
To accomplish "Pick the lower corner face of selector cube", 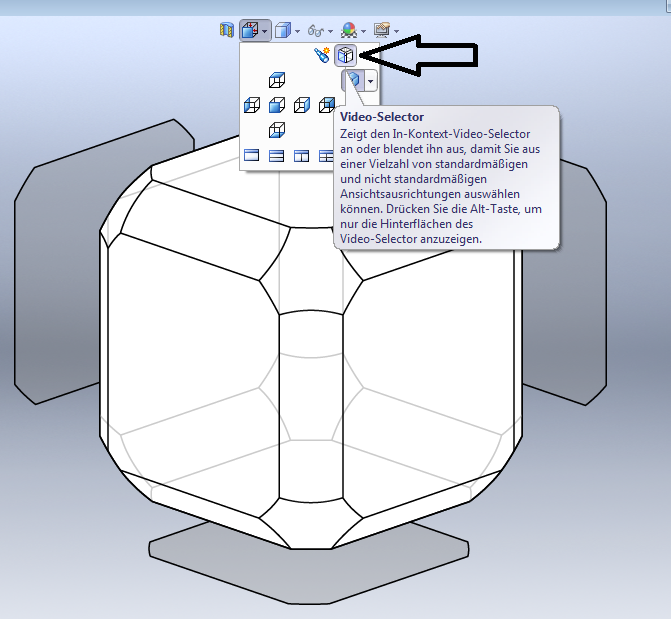I will 311,524.
